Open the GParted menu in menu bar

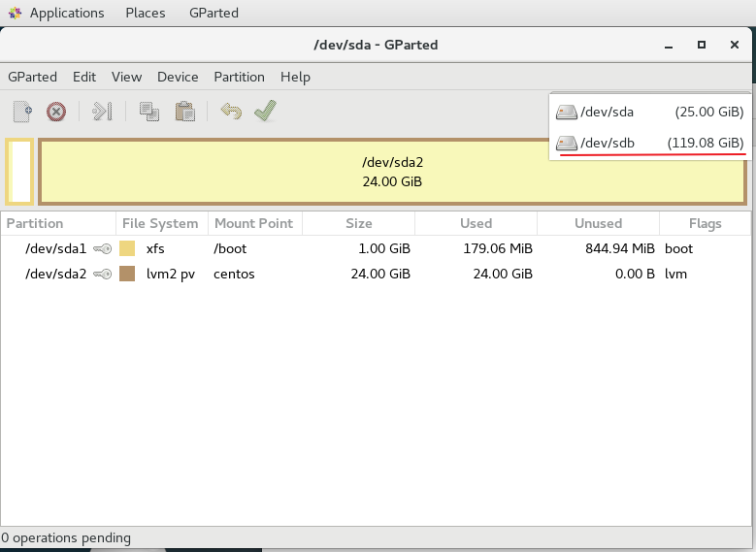(x=32, y=77)
